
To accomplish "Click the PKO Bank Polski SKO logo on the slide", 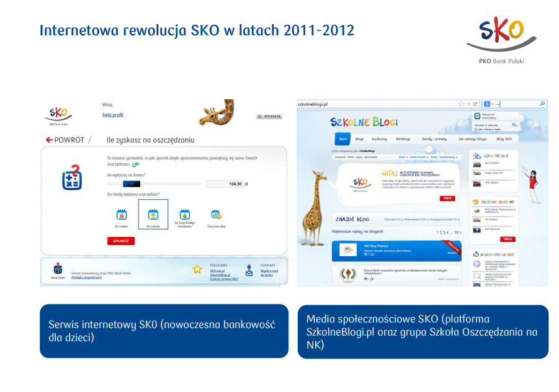I will point(501,40).
